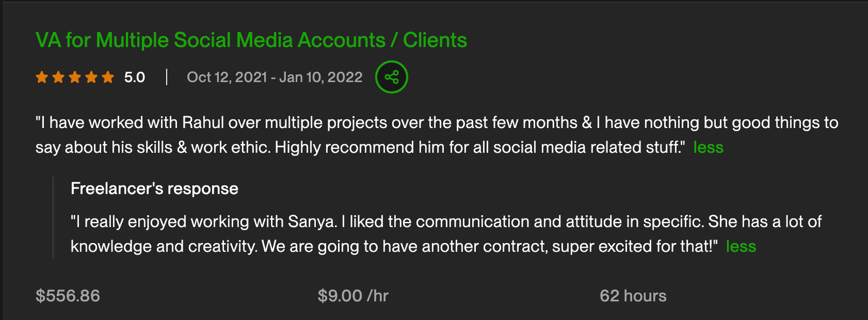Click the second rating star
This screenshot has height=320, width=868.
click(58, 77)
